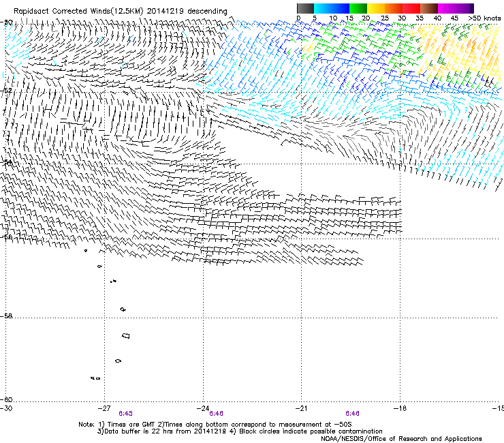
Task: Click the purple '6:45' time label
Action: pyautogui.click(x=125, y=414)
